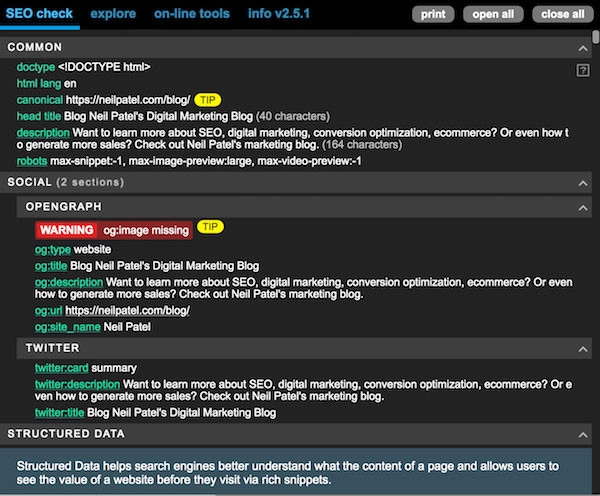
Task: Open the on-line tools tab
Action: (x=191, y=14)
